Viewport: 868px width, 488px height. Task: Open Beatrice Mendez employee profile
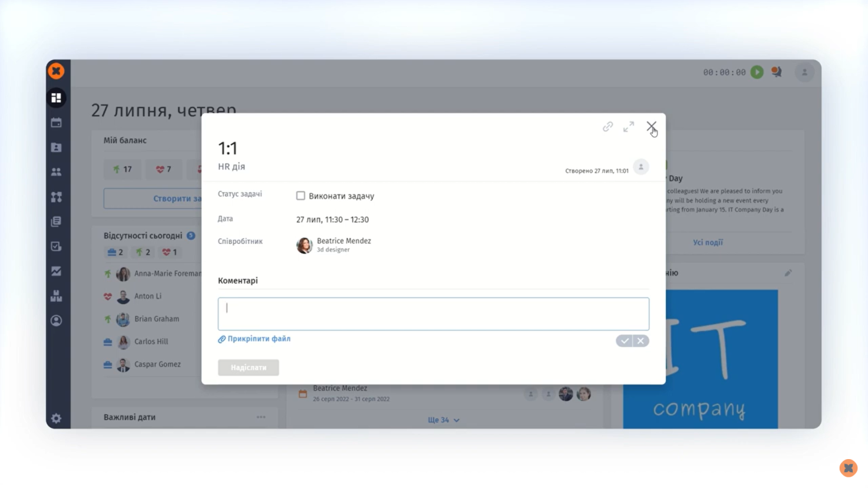(x=344, y=241)
